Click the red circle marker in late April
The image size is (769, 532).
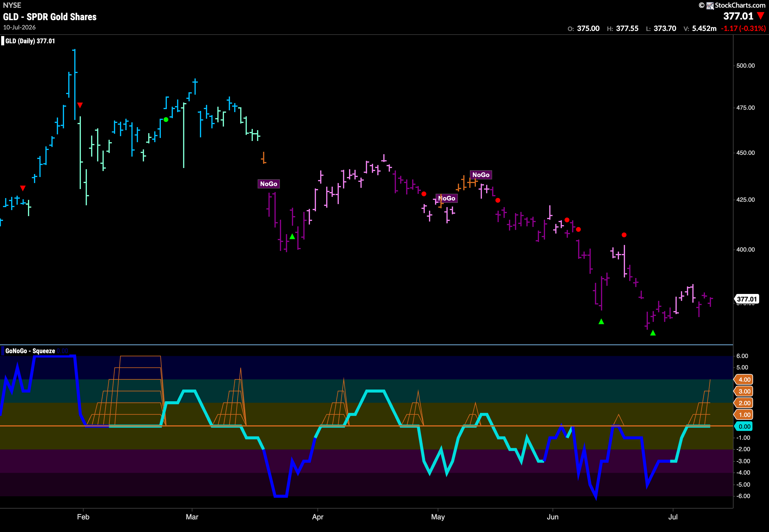424,194
